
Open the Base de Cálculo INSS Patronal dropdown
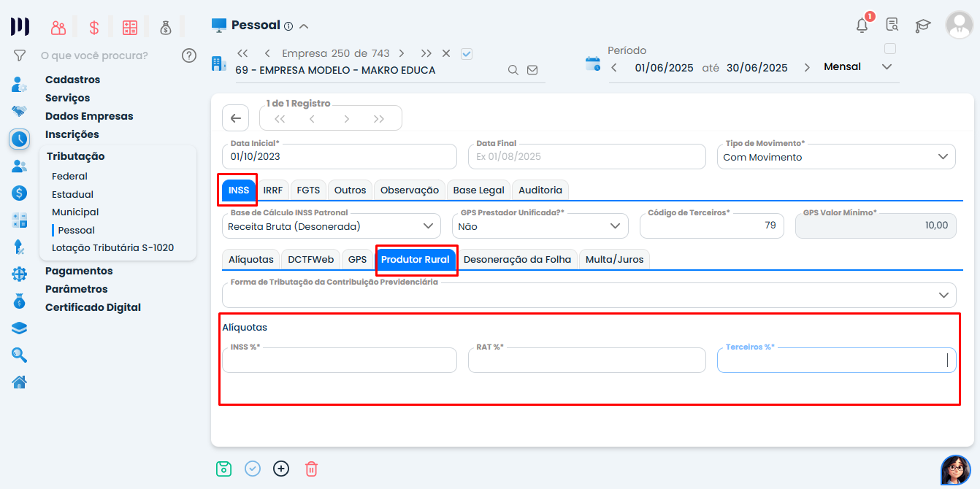(428, 226)
